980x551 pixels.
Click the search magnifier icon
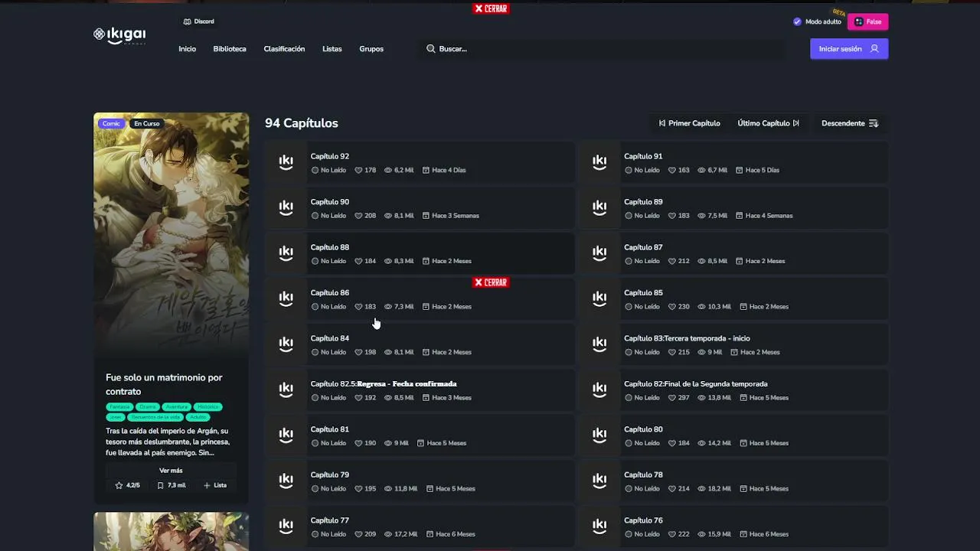coord(431,49)
